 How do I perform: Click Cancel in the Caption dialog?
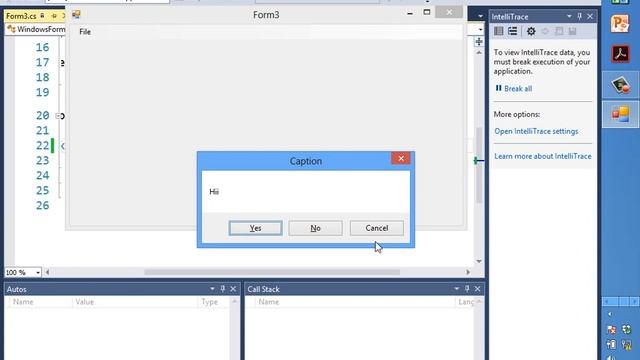(377, 228)
